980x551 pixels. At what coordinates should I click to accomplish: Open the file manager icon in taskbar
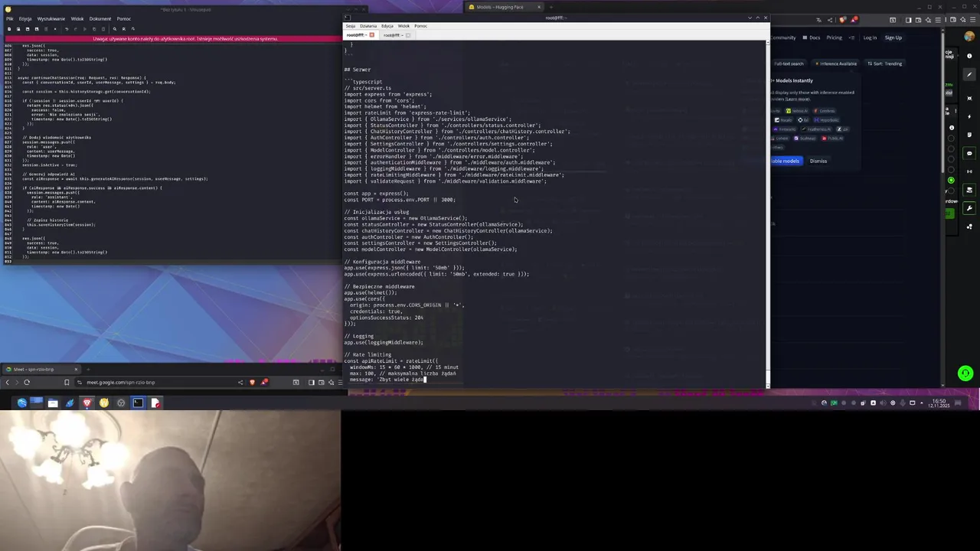click(53, 403)
